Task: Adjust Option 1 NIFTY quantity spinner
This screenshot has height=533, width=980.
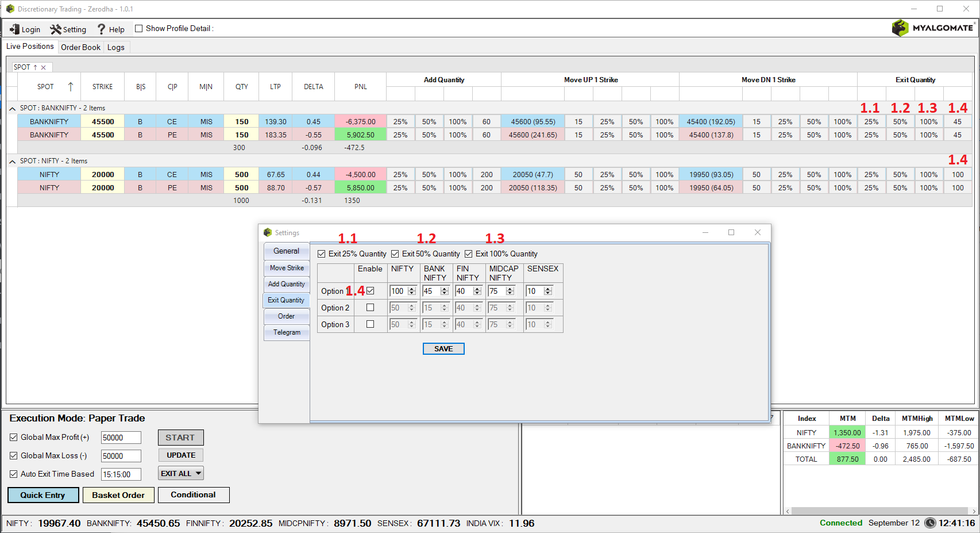Action: click(411, 291)
